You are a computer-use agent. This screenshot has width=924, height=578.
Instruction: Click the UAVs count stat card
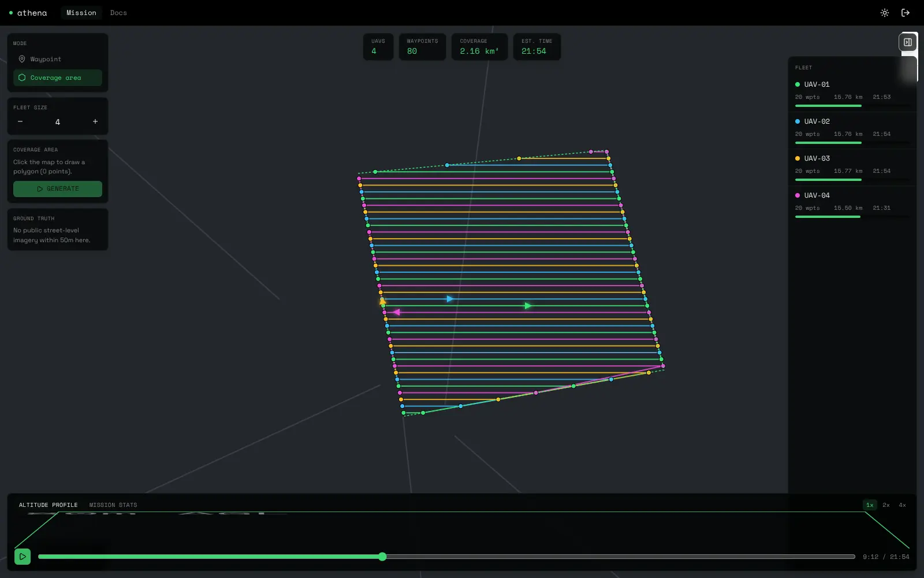[378, 47]
